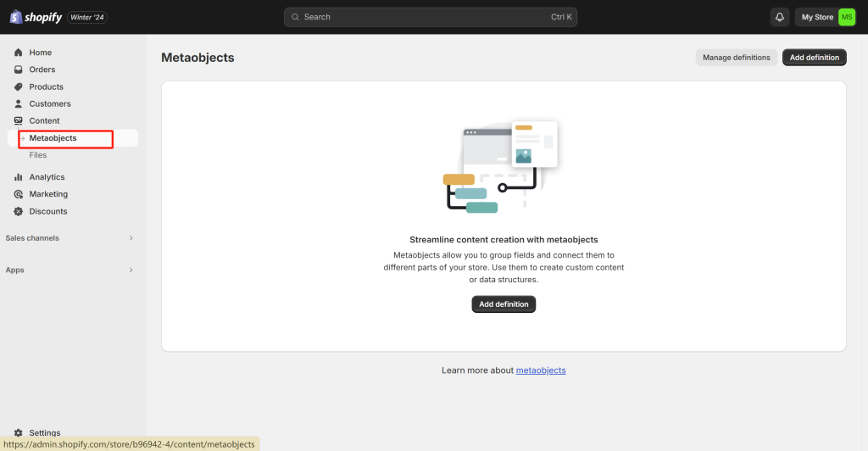Click the Content image icon
This screenshot has height=451, width=868.
(x=19, y=120)
